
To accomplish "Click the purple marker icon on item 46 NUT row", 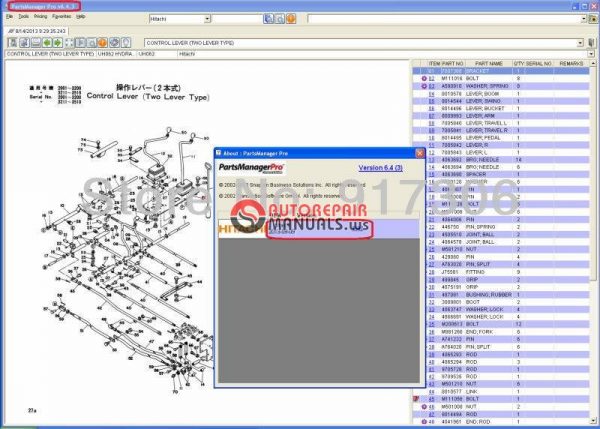I will [424, 406].
